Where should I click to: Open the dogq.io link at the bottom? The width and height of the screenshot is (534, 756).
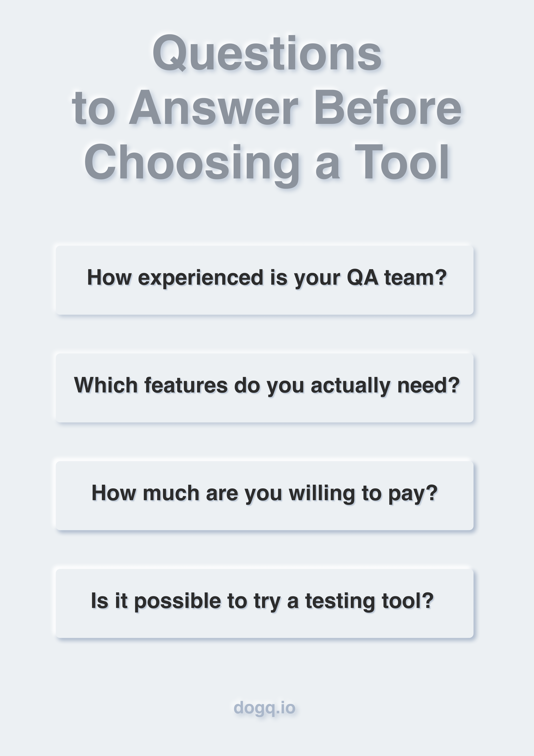coord(265,707)
